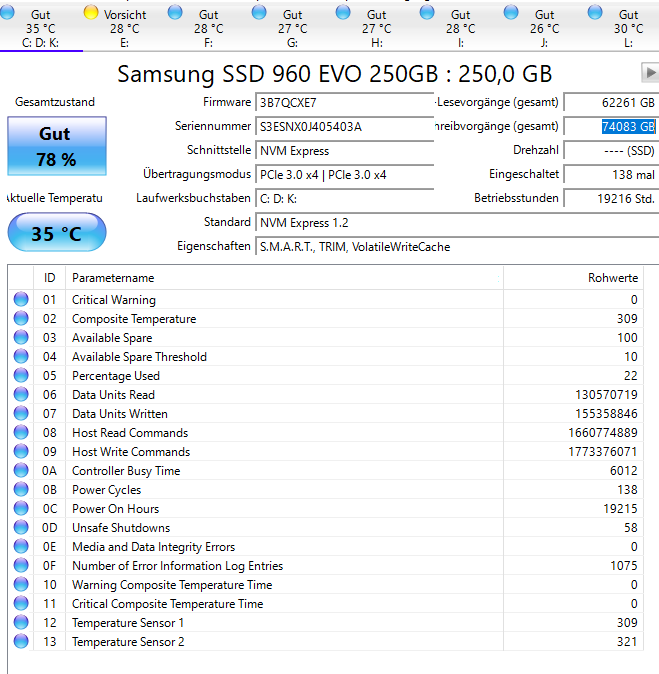Click the Available Spare Threshold raw value 10
This screenshot has height=674, width=659.
click(x=631, y=357)
